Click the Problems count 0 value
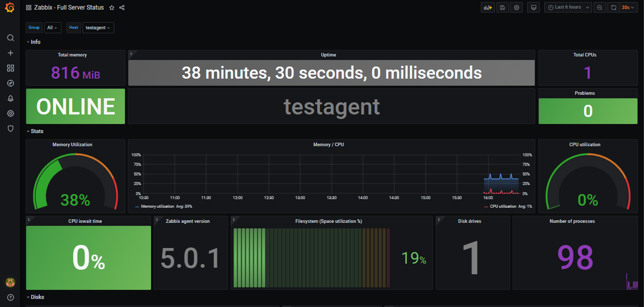Screen dimensions: 644x307 pos(588,111)
